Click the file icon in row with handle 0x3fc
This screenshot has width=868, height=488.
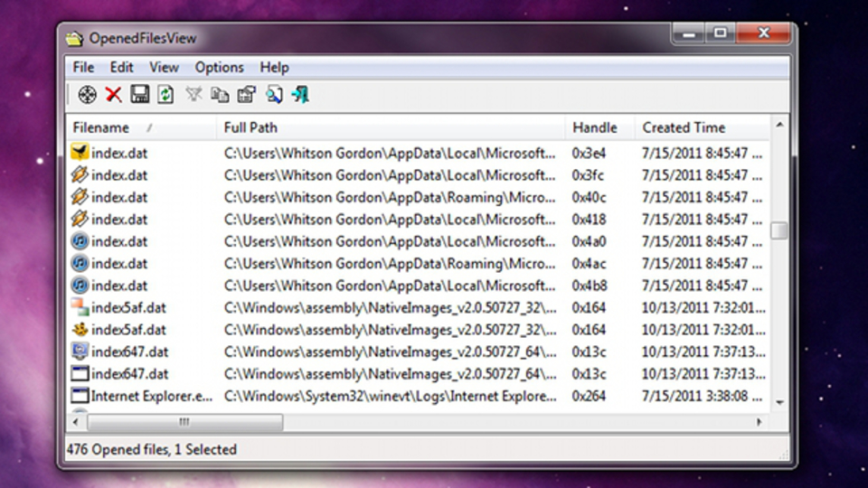coord(80,174)
